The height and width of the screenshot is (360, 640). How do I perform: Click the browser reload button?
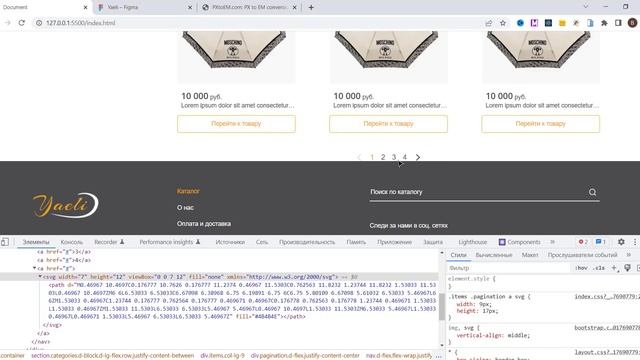coord(22,23)
